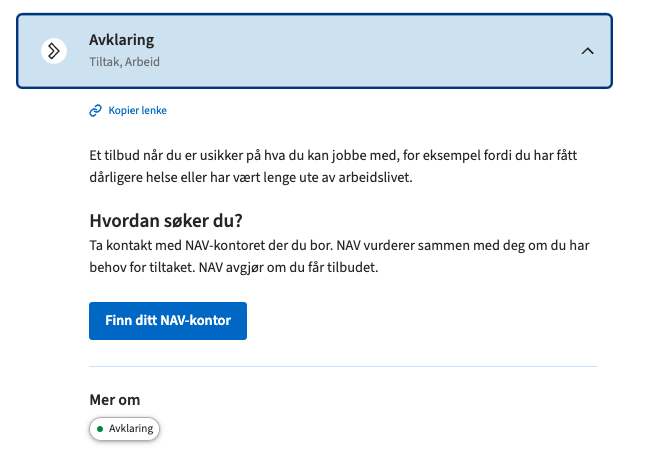651x467 pixels.
Task: Open the Avklaring tag under Mer om
Action: point(124,428)
